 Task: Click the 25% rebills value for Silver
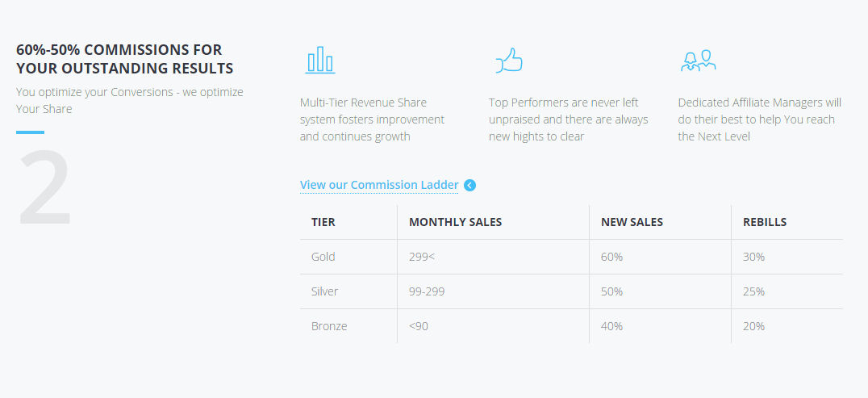[754, 291]
